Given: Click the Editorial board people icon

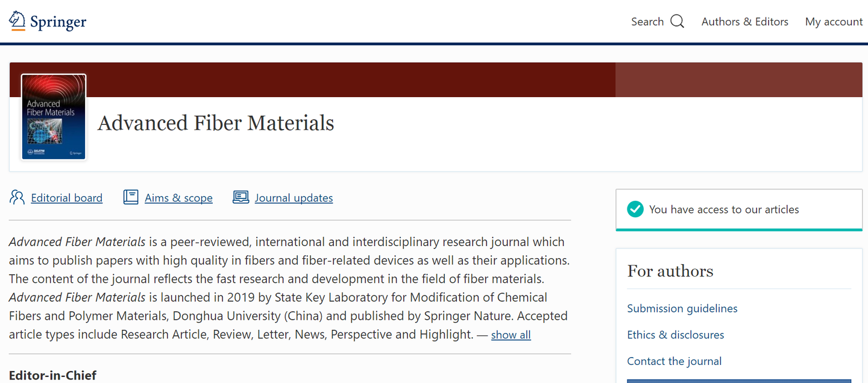Looking at the screenshot, I should point(17,197).
